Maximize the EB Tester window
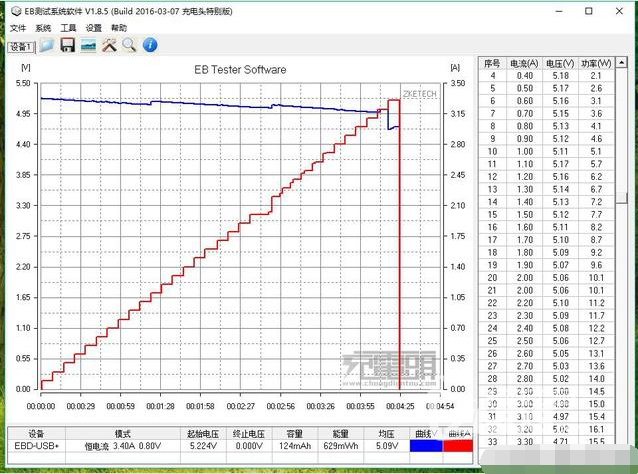This screenshot has height=474, width=638. pos(589,11)
